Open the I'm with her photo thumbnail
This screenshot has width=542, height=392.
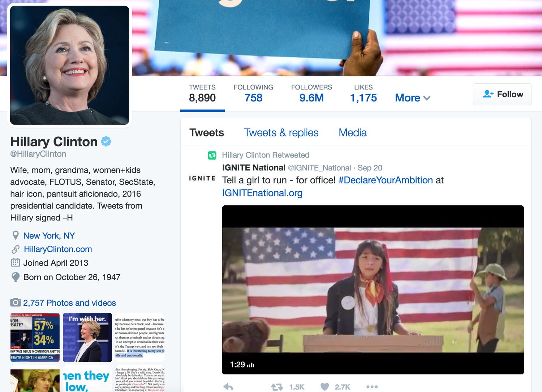point(87,337)
